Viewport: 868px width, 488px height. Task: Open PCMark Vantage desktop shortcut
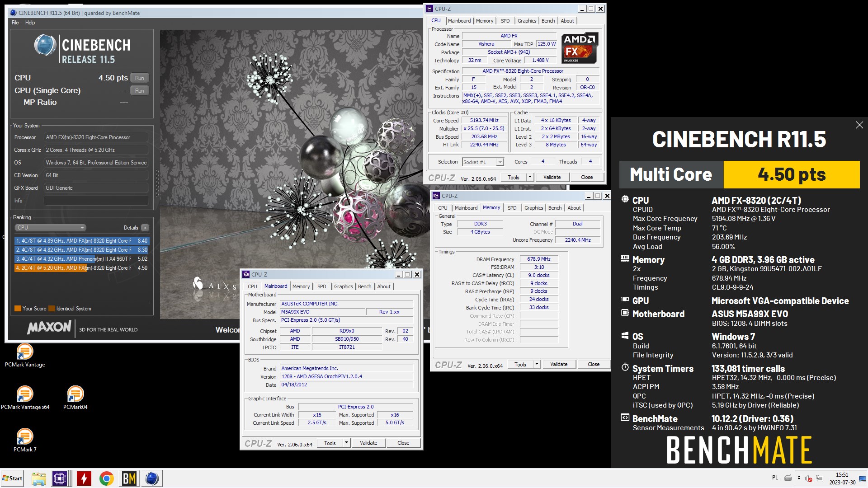tap(25, 356)
